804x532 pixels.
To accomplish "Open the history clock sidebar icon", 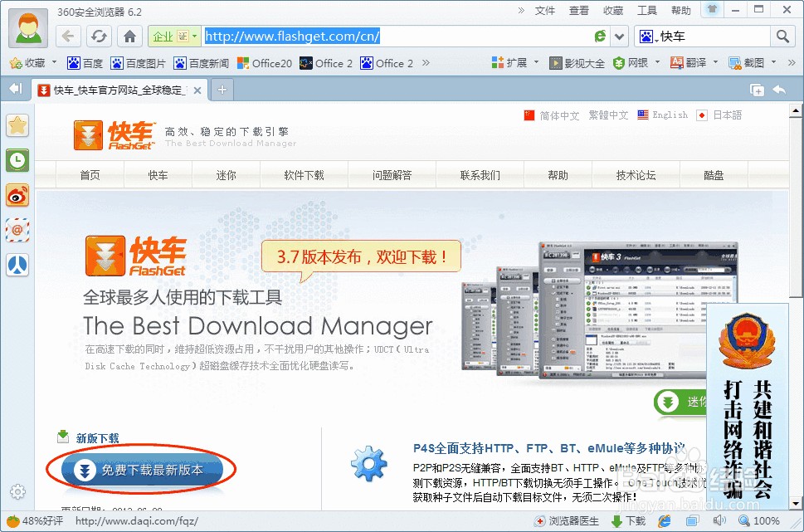I will click(17, 160).
